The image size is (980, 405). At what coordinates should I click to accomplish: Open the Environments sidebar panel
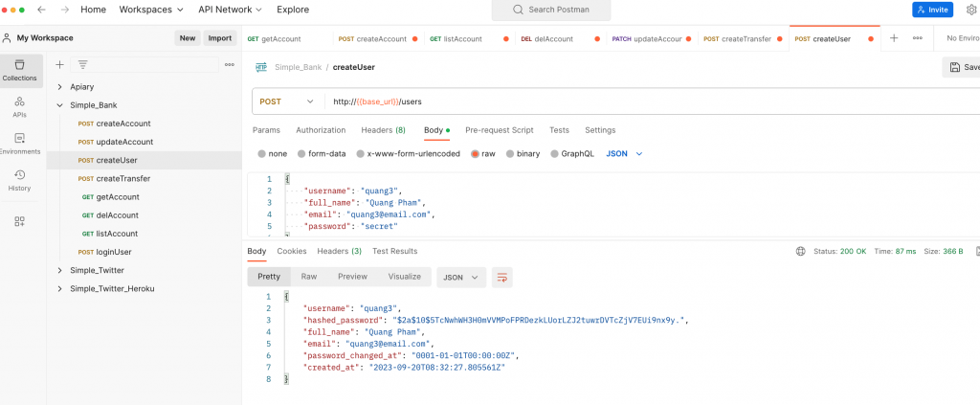(x=19, y=143)
